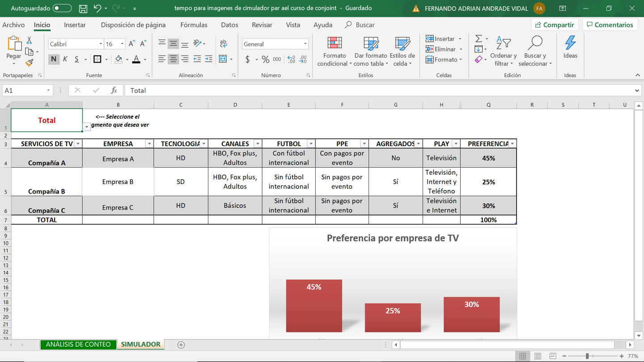Screen dimensions: 644x362
Task: Click the Comentarios button
Action: tap(610, 25)
